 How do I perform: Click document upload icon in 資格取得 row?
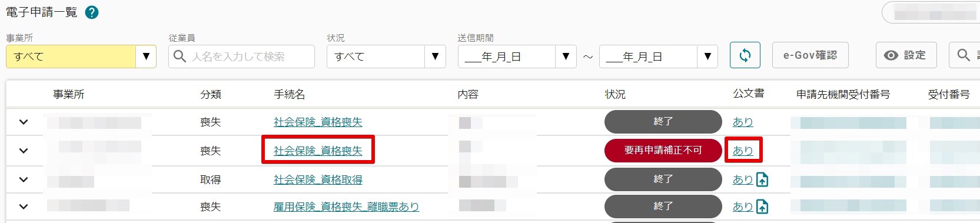coord(762,179)
